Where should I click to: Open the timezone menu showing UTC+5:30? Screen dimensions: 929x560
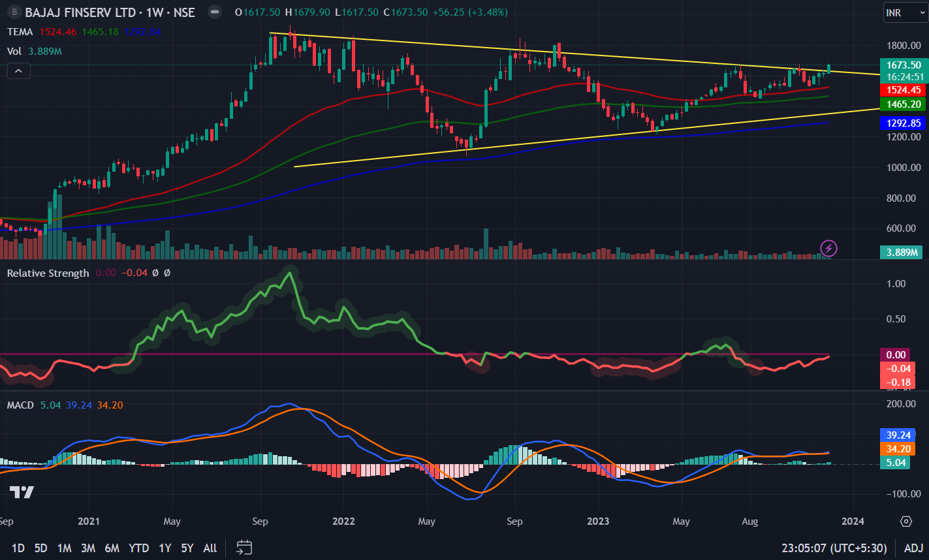tap(834, 548)
